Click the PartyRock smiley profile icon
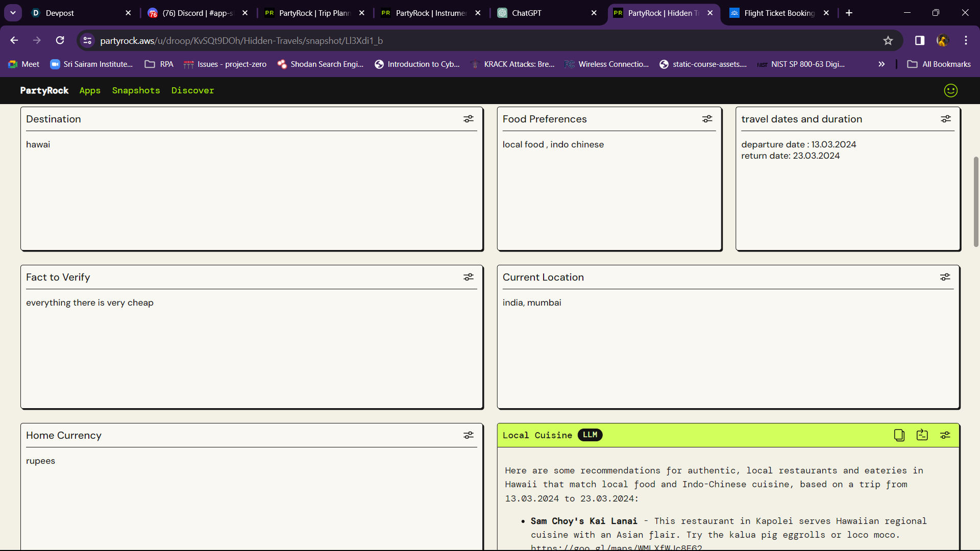The height and width of the screenshot is (551, 980). pos(950,90)
